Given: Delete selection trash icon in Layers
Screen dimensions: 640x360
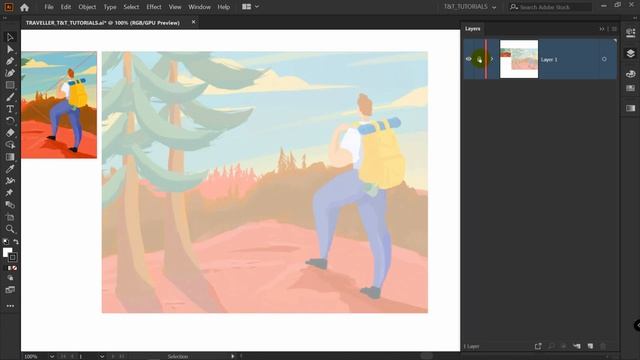Looking at the screenshot, I should coord(603,346).
